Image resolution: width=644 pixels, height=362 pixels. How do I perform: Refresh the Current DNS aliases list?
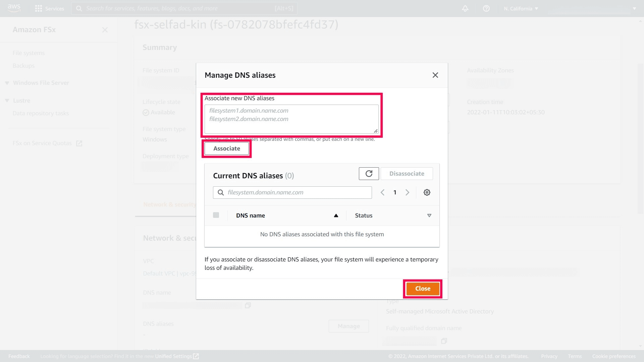pos(368,174)
